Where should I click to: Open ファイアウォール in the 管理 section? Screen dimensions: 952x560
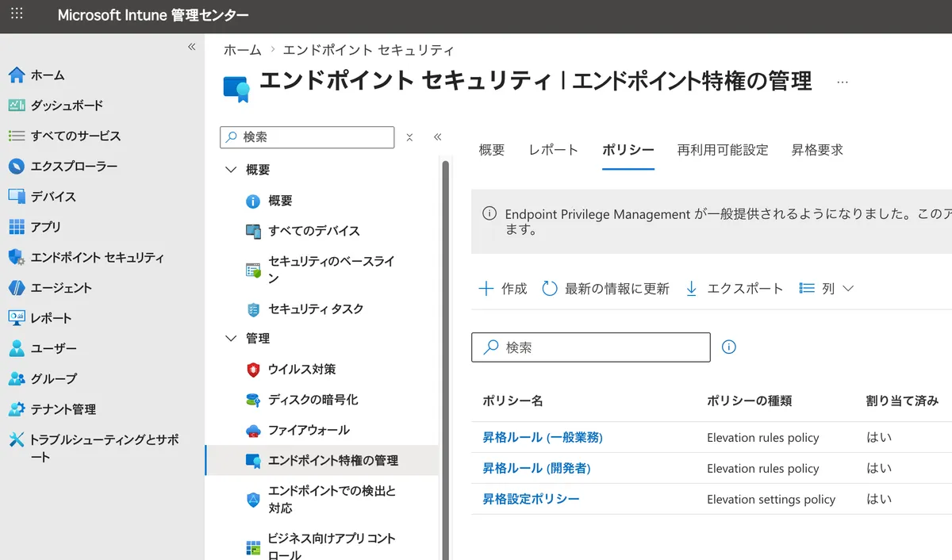click(308, 430)
